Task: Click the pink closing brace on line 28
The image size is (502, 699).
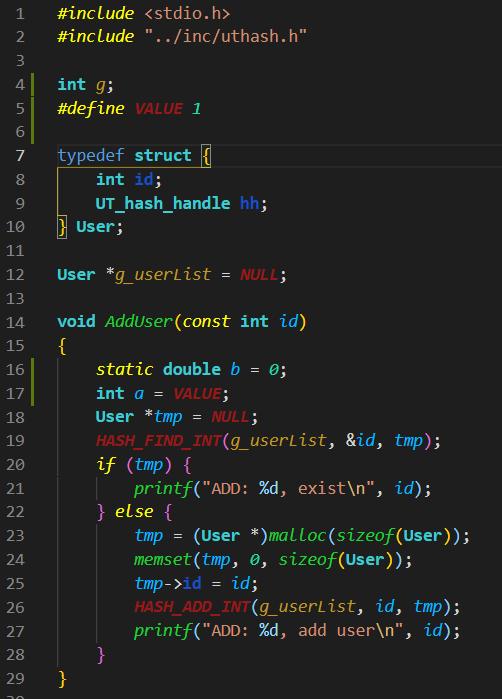Action: [101, 655]
